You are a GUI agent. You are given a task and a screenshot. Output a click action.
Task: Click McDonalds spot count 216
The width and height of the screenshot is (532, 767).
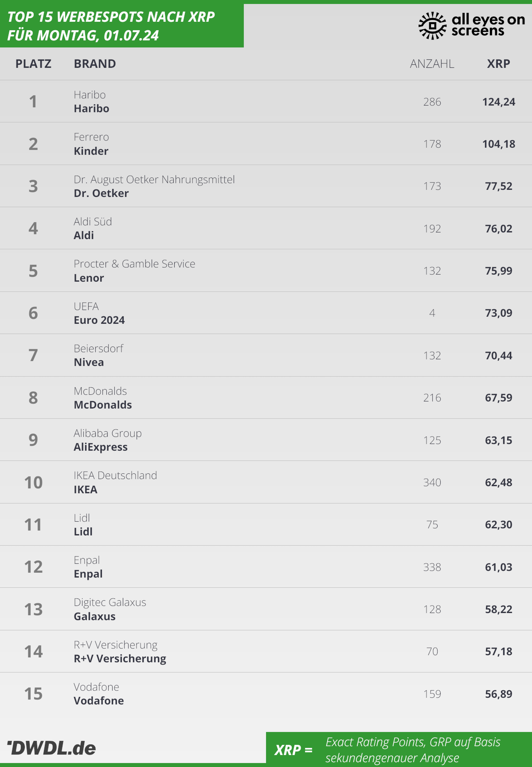point(432,397)
